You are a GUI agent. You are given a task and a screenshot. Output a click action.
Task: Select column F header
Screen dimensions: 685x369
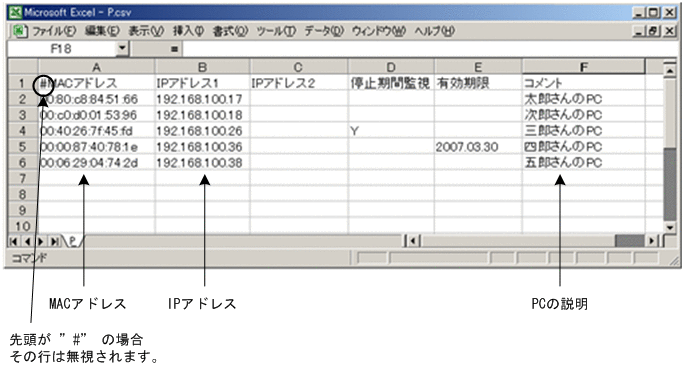pos(584,67)
